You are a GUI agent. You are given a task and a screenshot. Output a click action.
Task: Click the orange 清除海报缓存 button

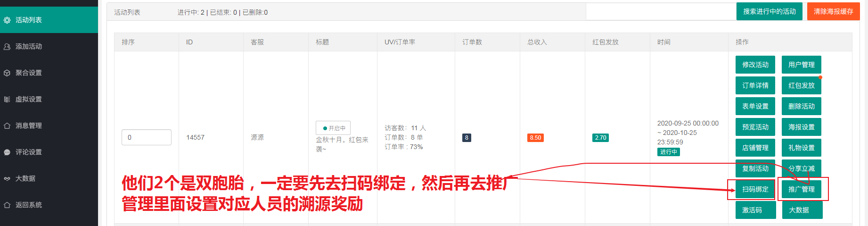pos(833,11)
